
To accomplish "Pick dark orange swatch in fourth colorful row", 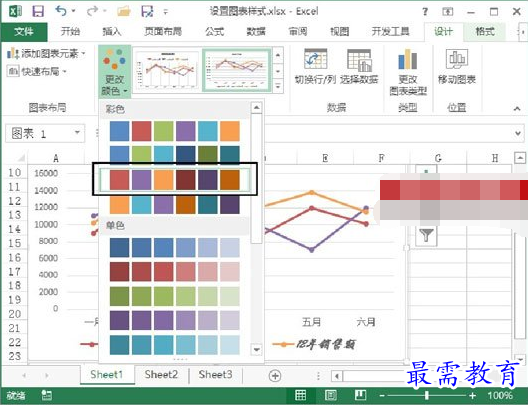I will coord(186,205).
